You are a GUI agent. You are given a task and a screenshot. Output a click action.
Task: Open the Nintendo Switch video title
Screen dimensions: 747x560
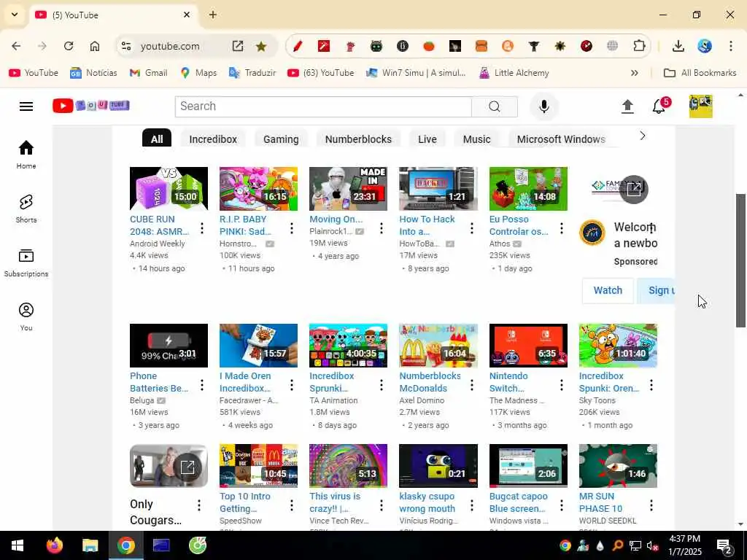(x=508, y=382)
